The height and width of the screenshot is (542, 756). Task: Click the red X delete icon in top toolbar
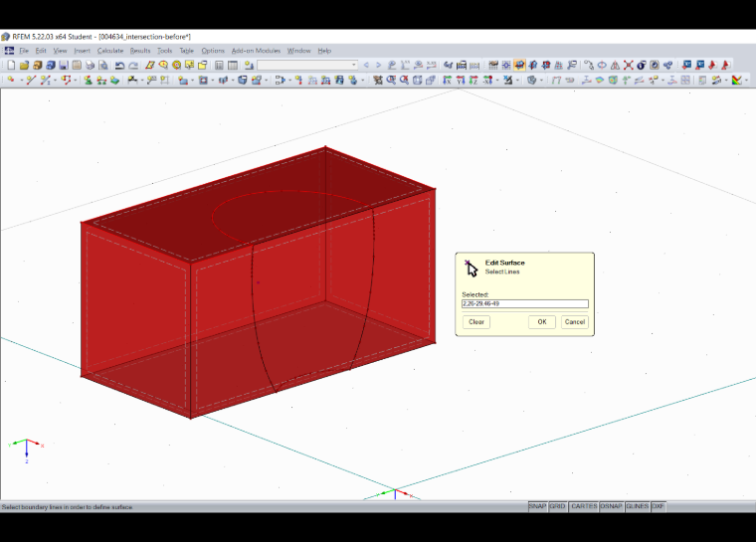coord(629,65)
